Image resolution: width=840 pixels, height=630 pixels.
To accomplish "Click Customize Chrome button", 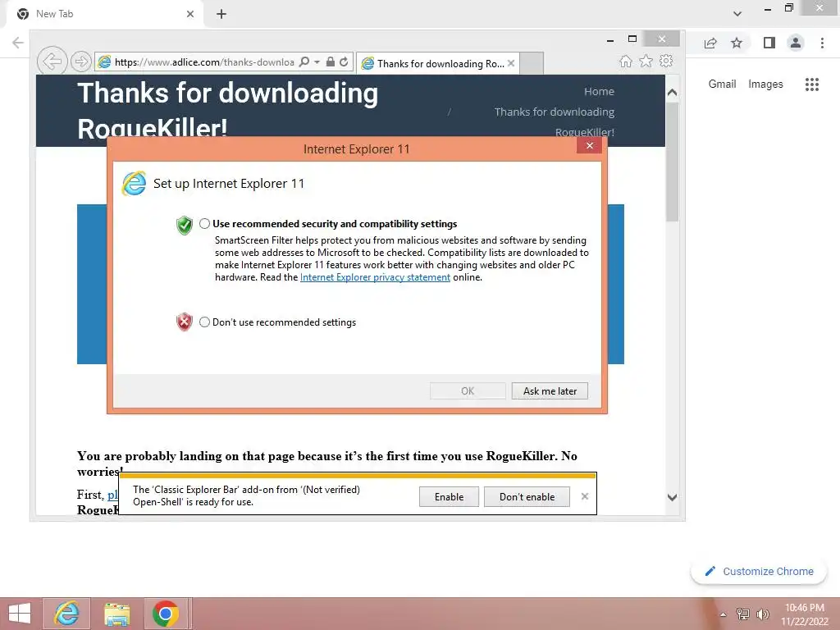I will pyautogui.click(x=759, y=571).
